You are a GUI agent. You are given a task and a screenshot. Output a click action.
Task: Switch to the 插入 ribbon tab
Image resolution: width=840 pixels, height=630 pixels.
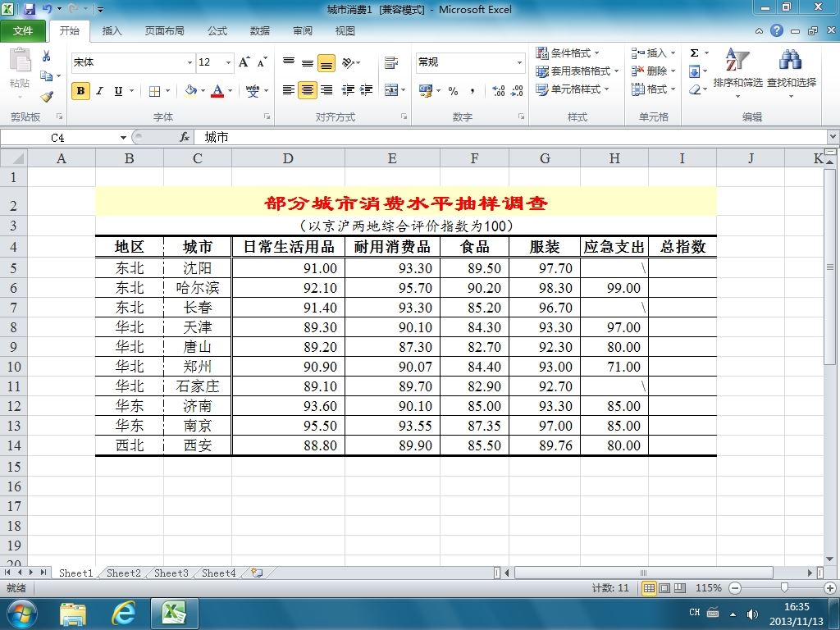[x=112, y=31]
